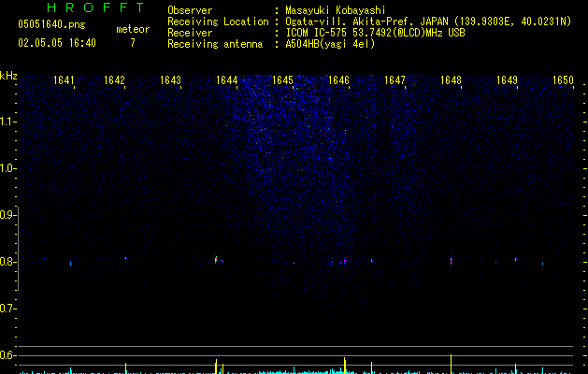Click antenna value A504HB(yagi 4el)
The image size is (588, 374).
[330, 44]
